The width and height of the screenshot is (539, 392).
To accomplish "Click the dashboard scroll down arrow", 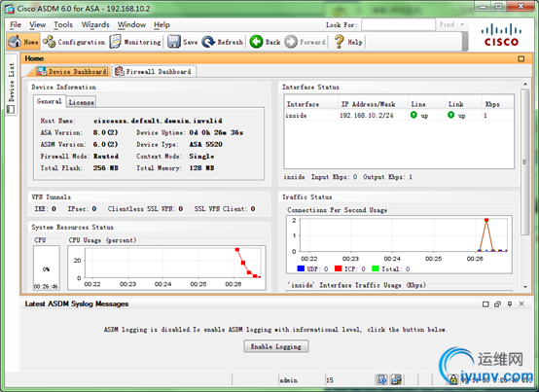I will pos(525,287).
